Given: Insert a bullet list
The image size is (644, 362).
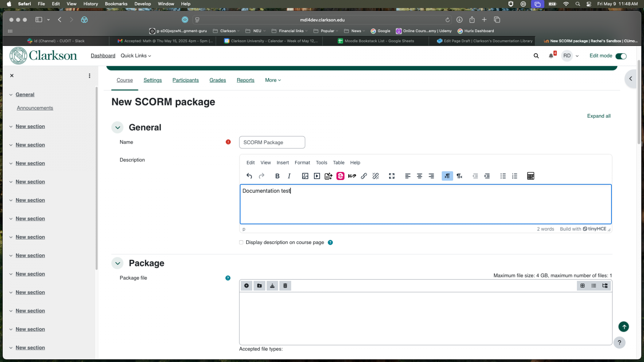Looking at the screenshot, I should pyautogui.click(x=503, y=176).
